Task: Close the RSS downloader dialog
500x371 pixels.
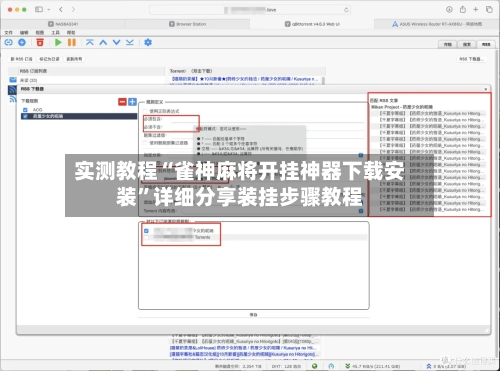Action: click(x=486, y=89)
